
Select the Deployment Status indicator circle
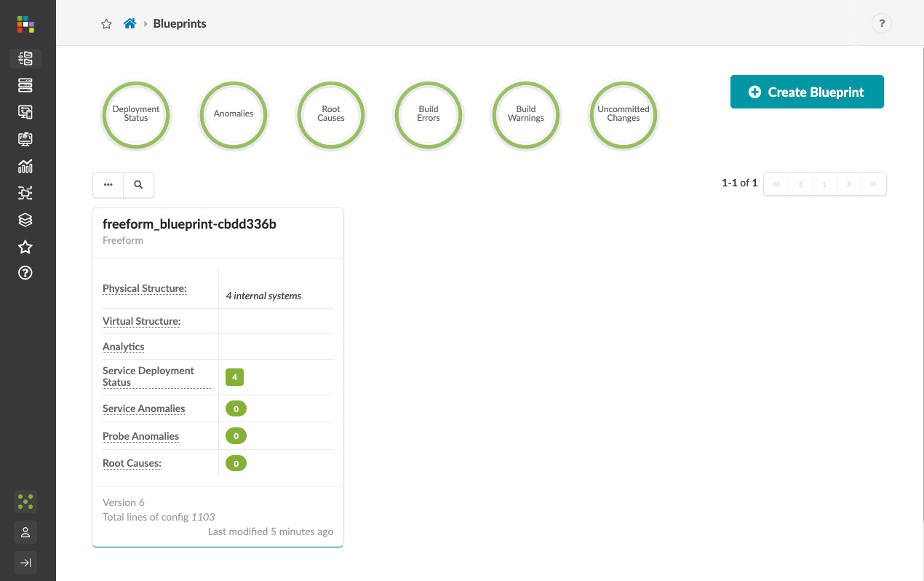(136, 115)
